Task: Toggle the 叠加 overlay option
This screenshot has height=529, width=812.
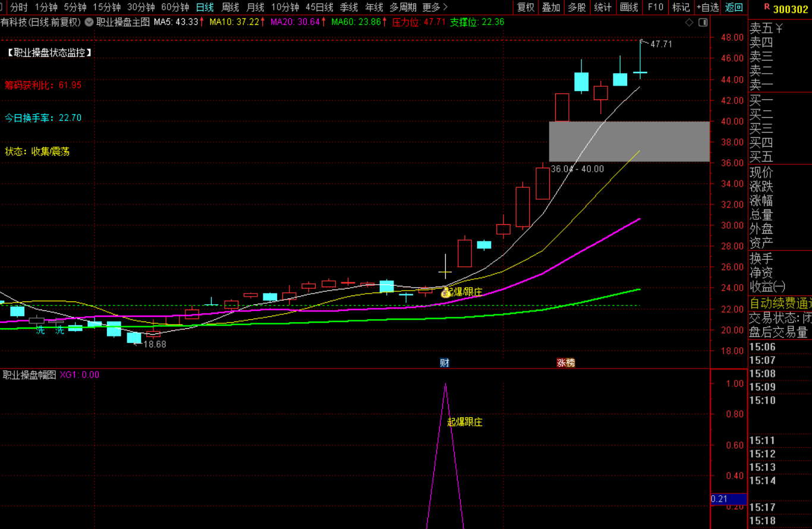Action: click(x=551, y=7)
